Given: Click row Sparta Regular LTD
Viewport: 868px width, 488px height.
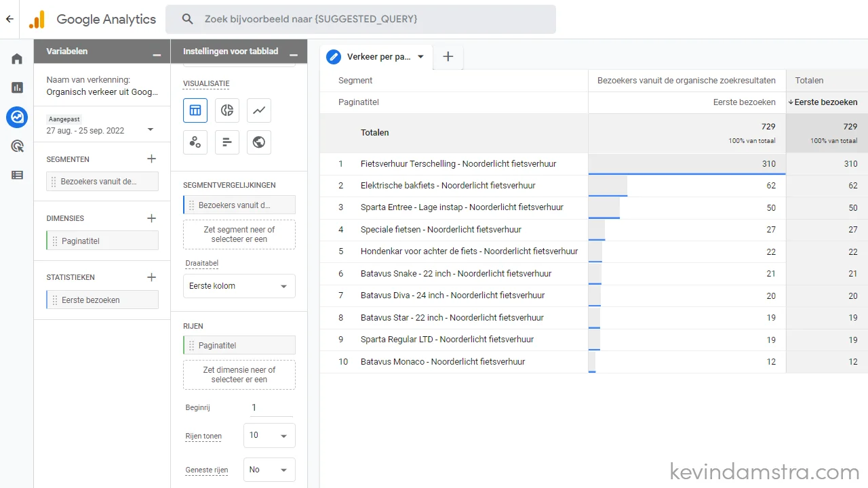Looking at the screenshot, I should [448, 340].
